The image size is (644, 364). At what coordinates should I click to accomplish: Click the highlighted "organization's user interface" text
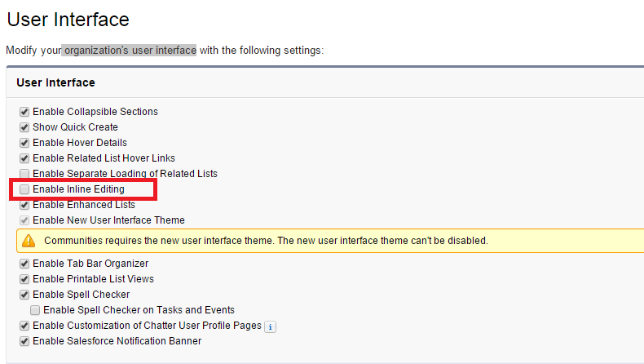(130, 51)
